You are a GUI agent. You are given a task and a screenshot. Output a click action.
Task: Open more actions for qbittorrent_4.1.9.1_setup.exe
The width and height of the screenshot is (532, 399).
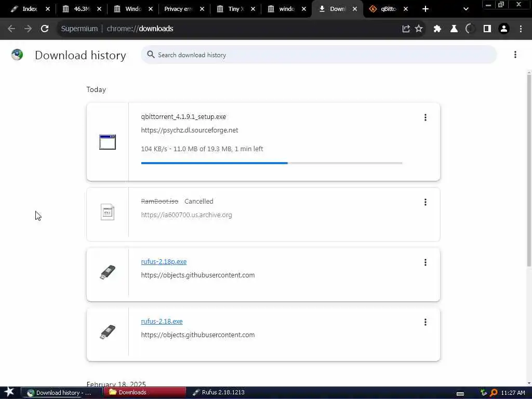(425, 117)
